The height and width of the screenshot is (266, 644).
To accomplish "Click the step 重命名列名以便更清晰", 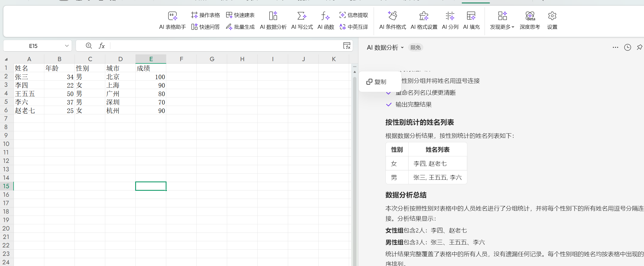I will (x=426, y=93).
